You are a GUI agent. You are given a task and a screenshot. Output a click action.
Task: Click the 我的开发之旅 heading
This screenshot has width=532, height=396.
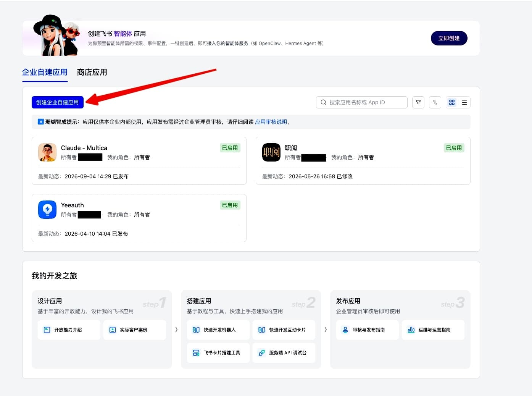pyautogui.click(x=54, y=276)
